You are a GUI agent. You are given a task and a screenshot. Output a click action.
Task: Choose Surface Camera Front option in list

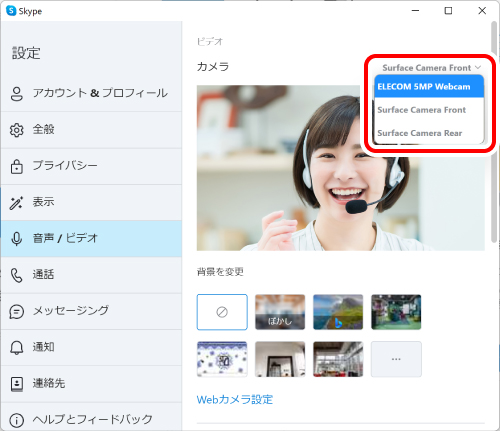pos(429,110)
